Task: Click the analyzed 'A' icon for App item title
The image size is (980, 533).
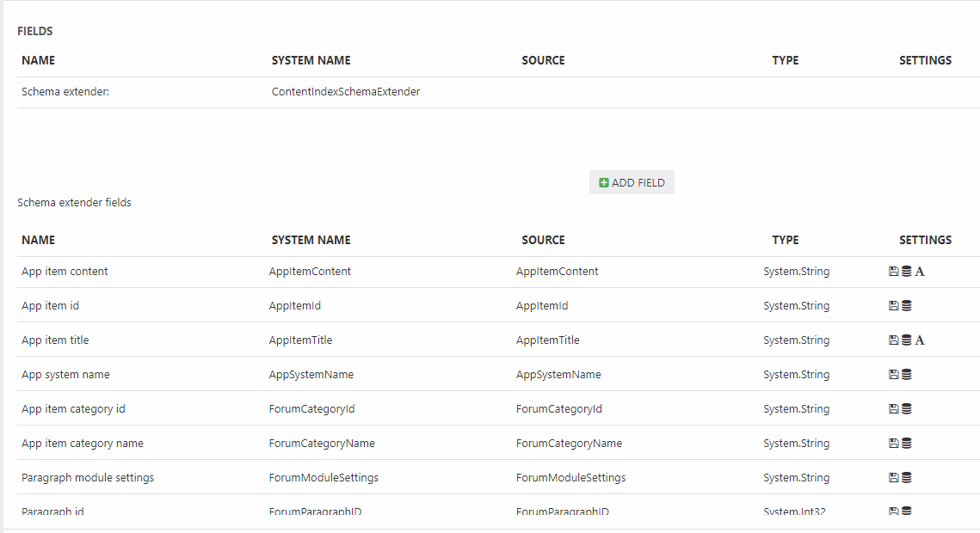Action: [x=920, y=340]
